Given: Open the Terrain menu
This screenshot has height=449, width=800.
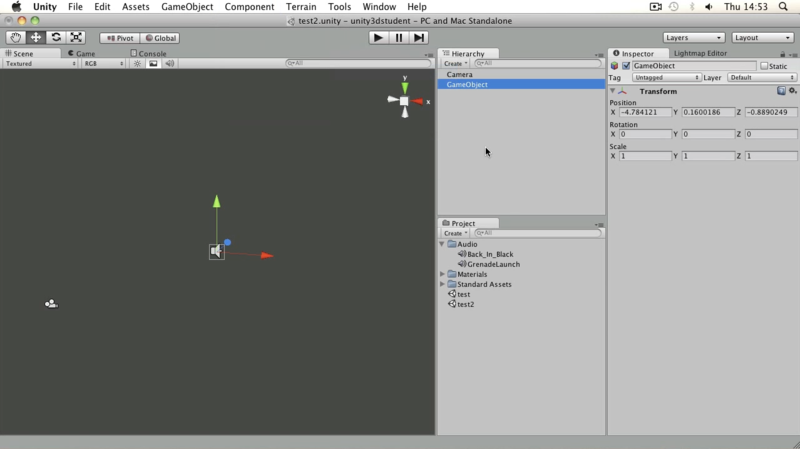Looking at the screenshot, I should pos(301,7).
